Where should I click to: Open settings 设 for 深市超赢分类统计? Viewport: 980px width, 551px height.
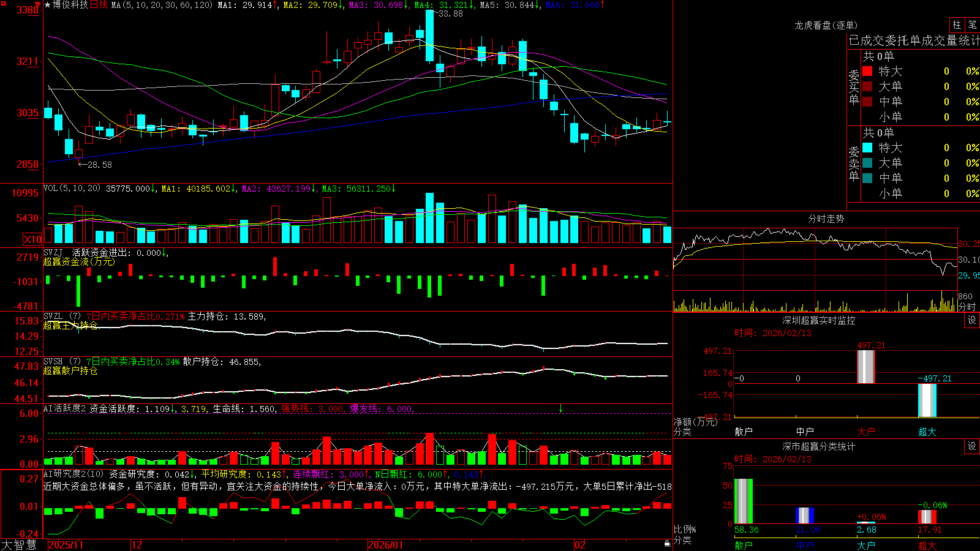tap(972, 446)
